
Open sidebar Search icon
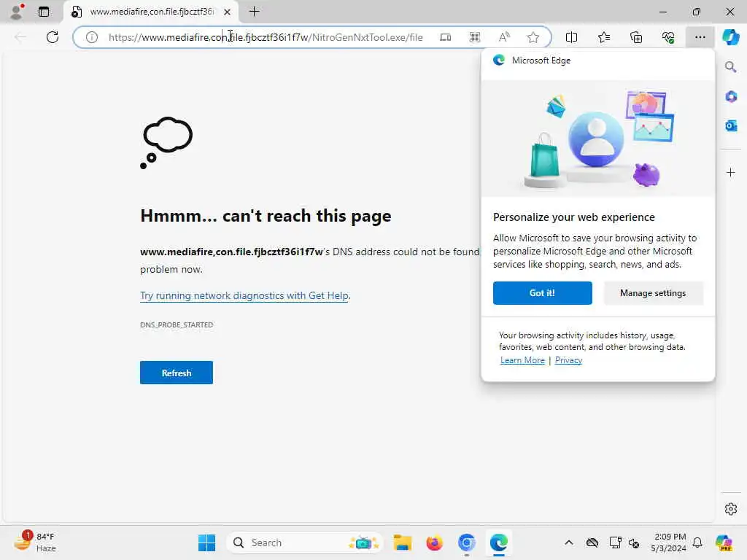[730, 67]
